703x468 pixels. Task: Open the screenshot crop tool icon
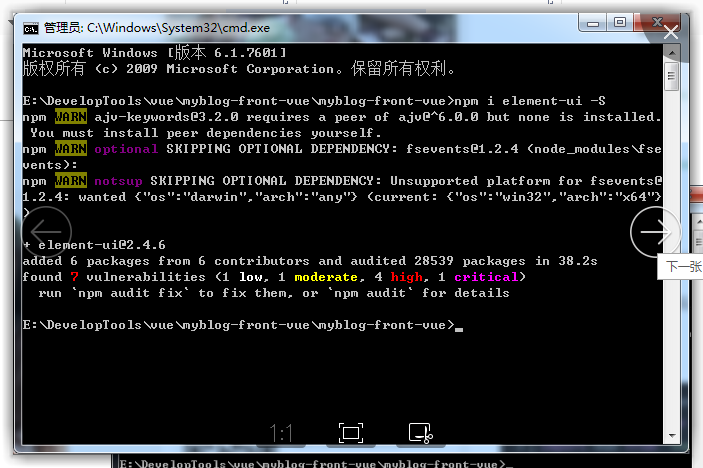421,433
